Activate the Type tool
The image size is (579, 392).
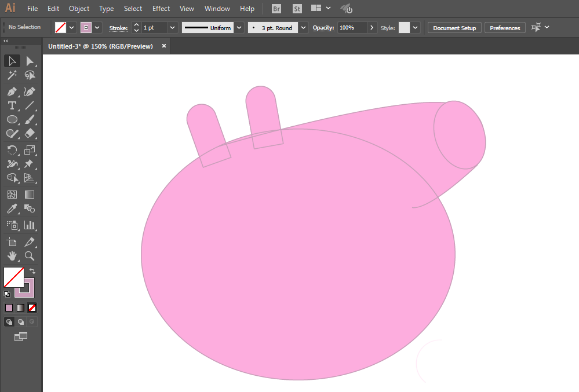click(12, 106)
